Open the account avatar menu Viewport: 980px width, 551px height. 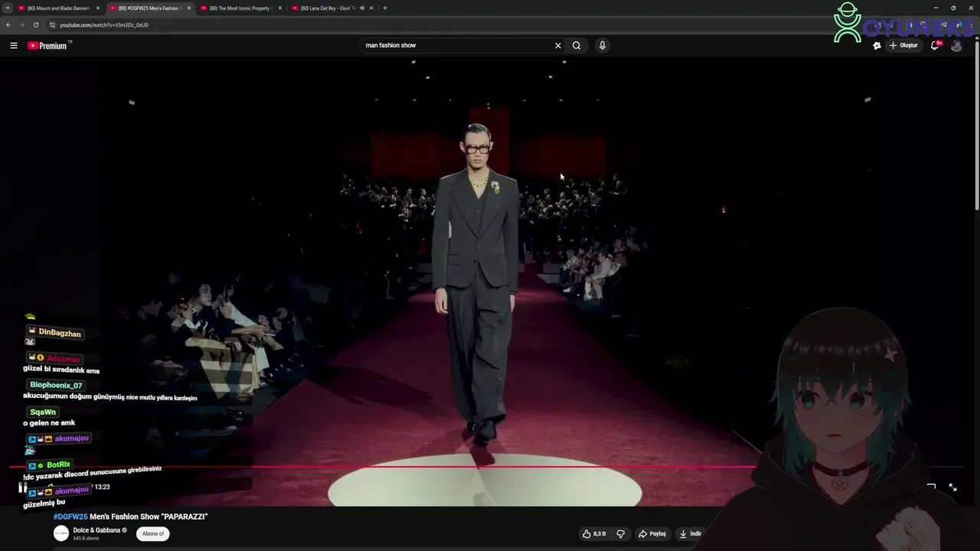click(x=956, y=46)
